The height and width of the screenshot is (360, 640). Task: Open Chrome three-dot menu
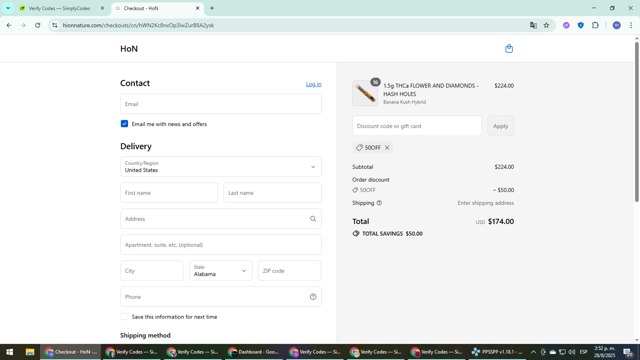(x=631, y=25)
